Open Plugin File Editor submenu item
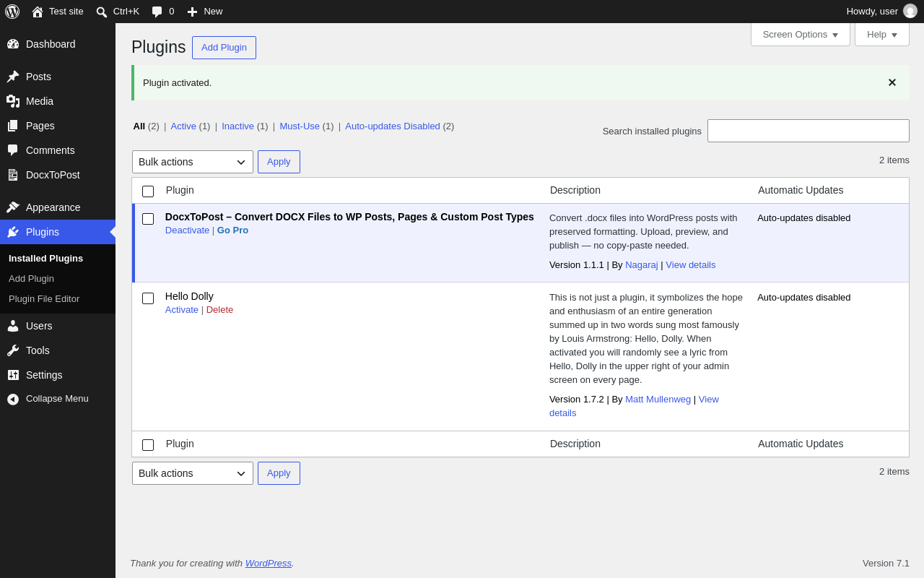Viewport: 924px width, 578px height. tap(44, 298)
